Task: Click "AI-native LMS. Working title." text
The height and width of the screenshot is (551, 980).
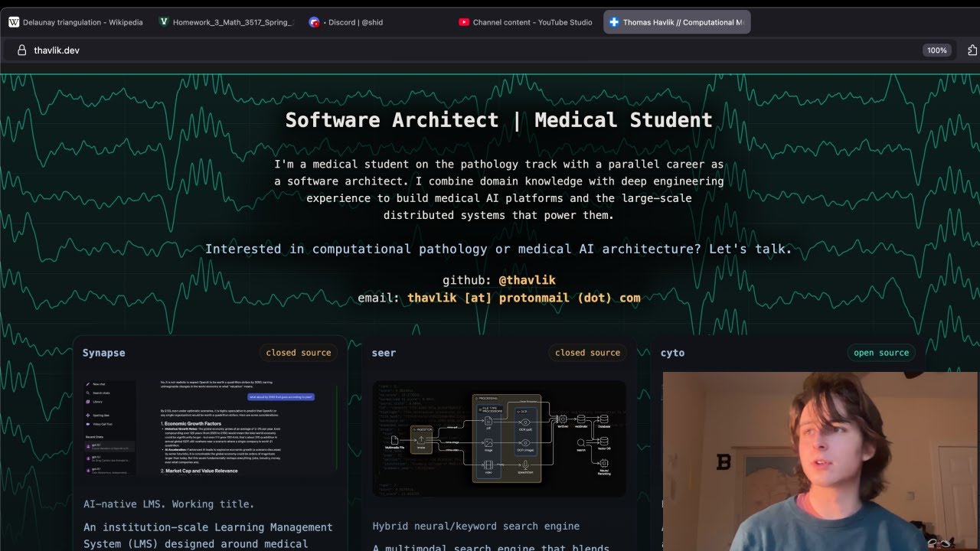Action: 168,504
